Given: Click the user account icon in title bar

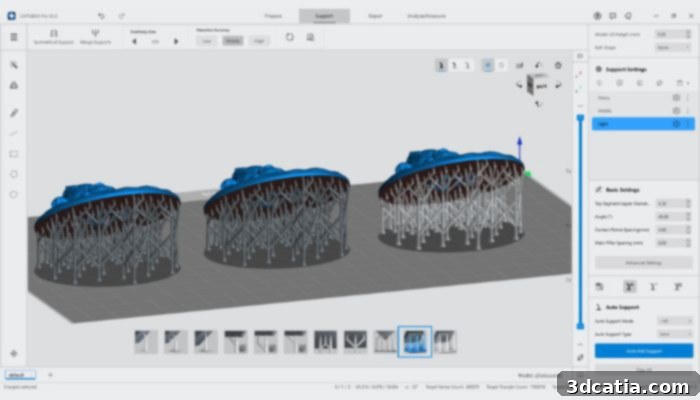Looking at the screenshot, I should [x=597, y=16].
